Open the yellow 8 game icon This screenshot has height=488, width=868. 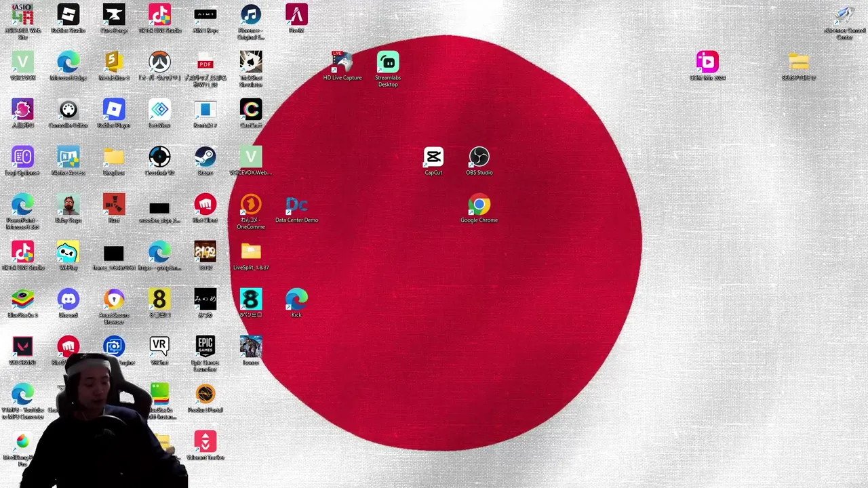(159, 300)
